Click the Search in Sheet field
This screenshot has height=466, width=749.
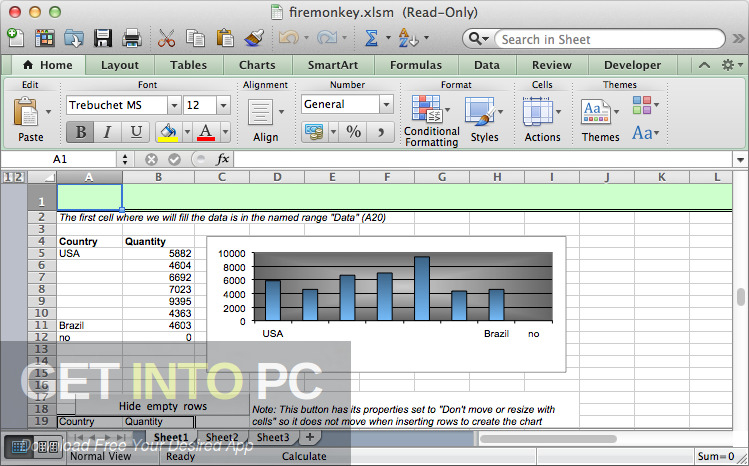pos(609,39)
